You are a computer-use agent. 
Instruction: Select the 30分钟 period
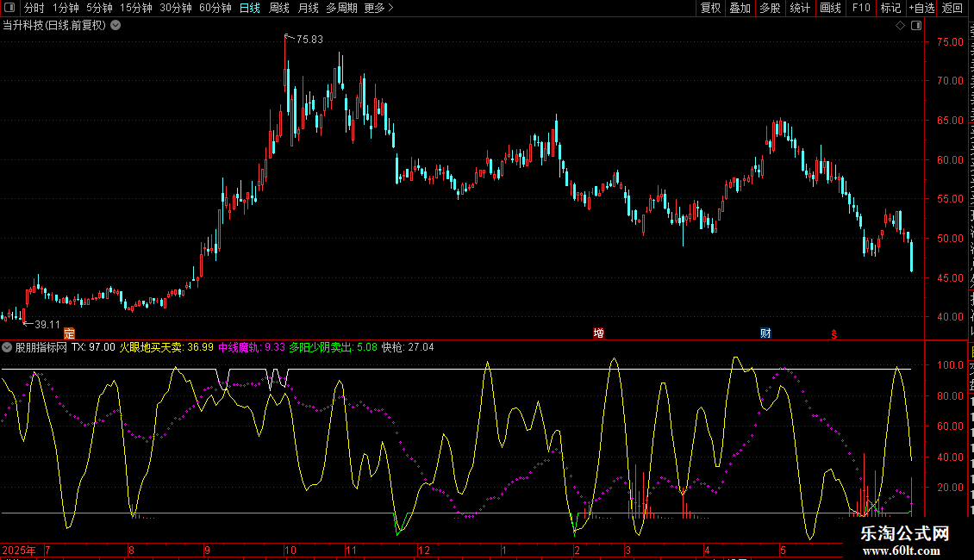tap(176, 8)
